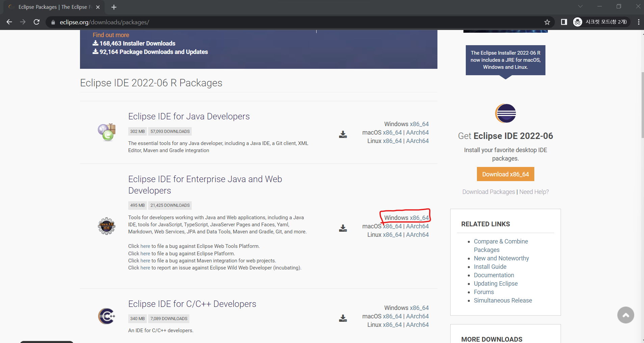Viewport: 644px width, 343px height.
Task: Click the 495 MB size badge
Action: point(137,205)
